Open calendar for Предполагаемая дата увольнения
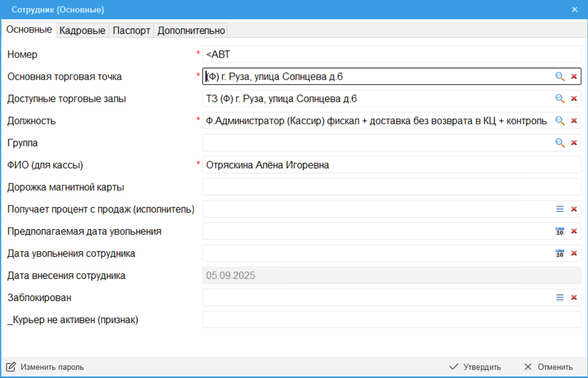Screen dimensions: 588x378 pyautogui.click(x=560, y=231)
